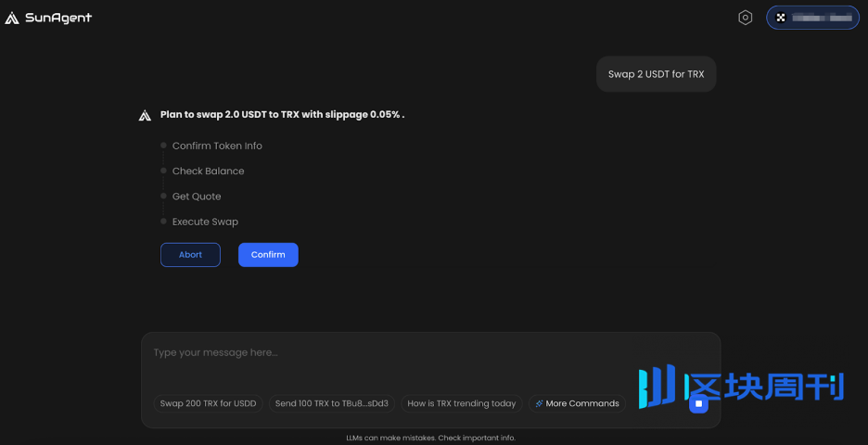The height and width of the screenshot is (445, 868).
Task: Click the agent avatar beside the plan message
Action: pos(145,116)
